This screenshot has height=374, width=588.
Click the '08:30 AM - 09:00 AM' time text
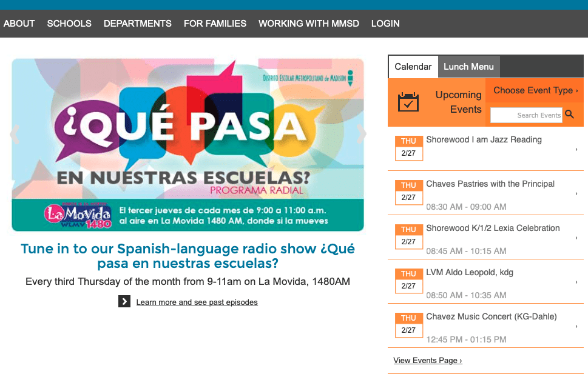(466, 207)
